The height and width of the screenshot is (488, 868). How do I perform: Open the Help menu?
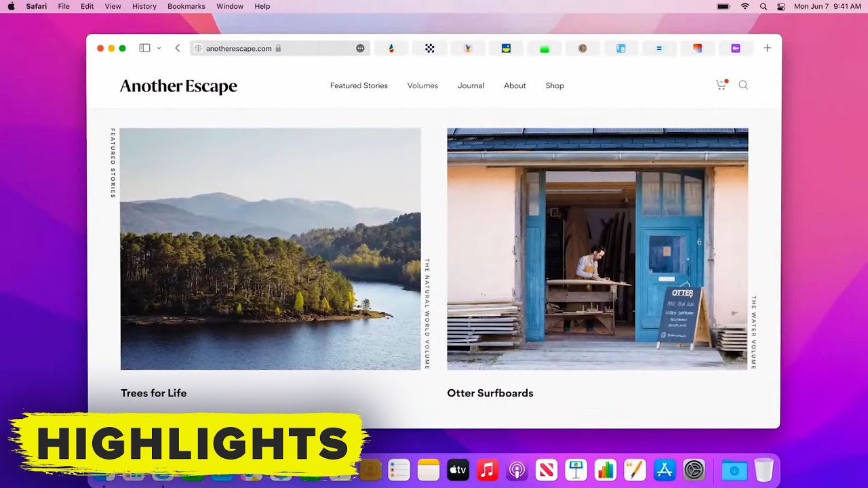[x=262, y=6]
